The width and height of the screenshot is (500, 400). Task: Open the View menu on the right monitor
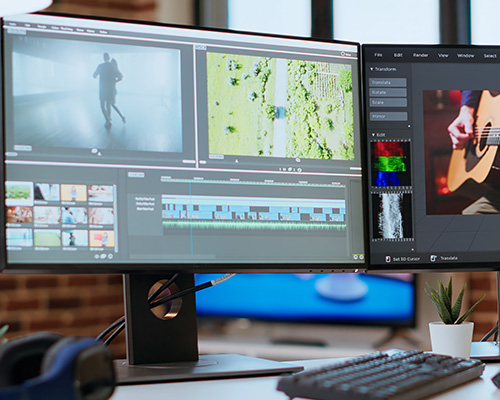(x=443, y=55)
